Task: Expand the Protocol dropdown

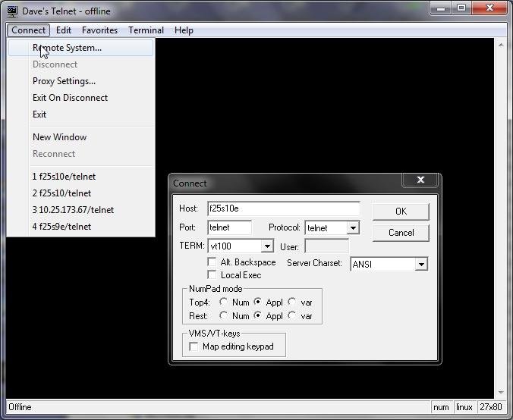Action: (x=353, y=227)
